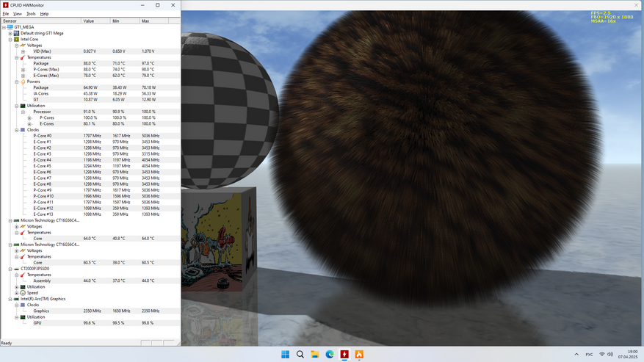
Task: Expand the VID (Max) voltage entry
Action: pyautogui.click(x=23, y=51)
